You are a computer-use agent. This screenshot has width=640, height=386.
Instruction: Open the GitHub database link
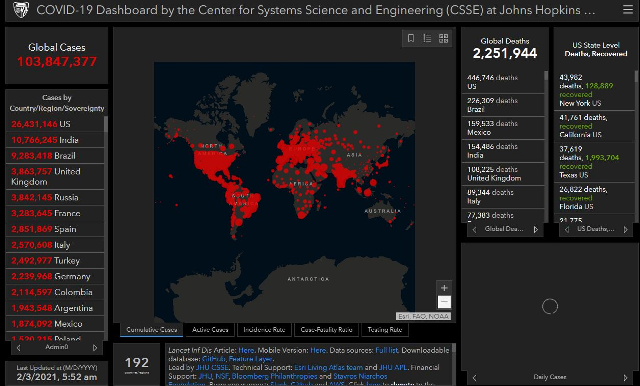[x=213, y=359]
